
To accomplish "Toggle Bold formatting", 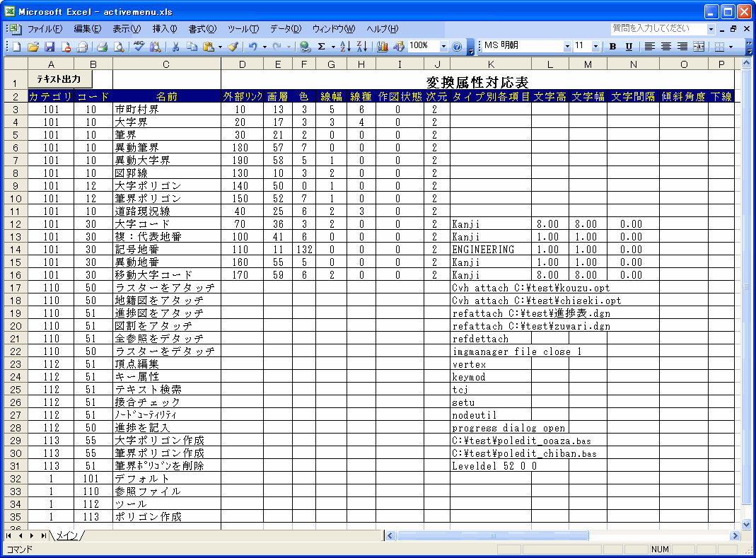I will [x=612, y=47].
